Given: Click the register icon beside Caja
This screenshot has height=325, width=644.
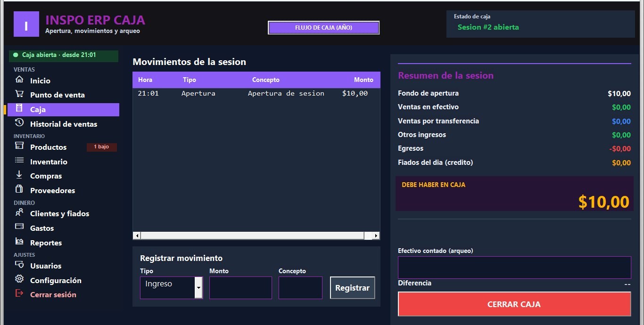Looking at the screenshot, I should (x=19, y=108).
